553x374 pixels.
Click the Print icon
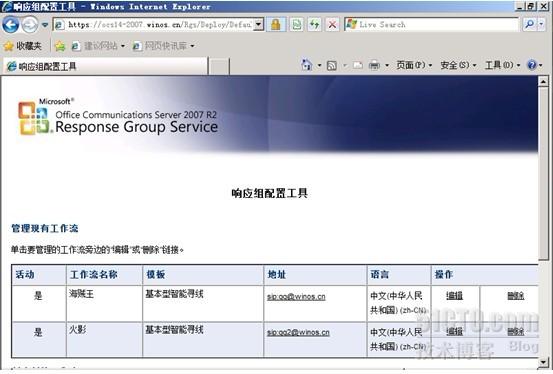tap(375, 66)
